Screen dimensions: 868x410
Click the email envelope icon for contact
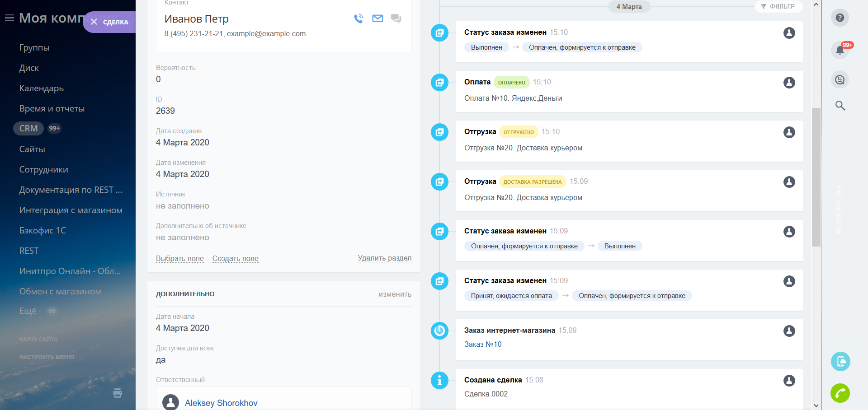coord(377,19)
